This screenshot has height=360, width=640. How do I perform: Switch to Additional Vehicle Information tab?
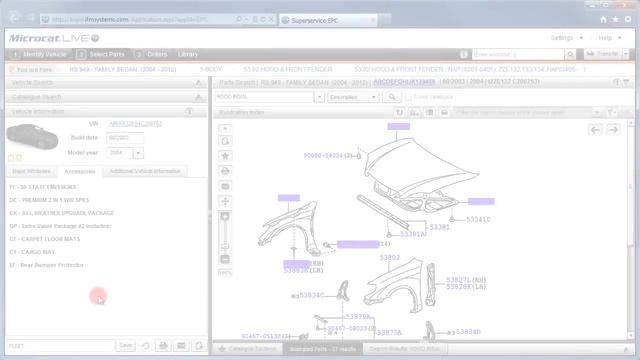pos(145,171)
